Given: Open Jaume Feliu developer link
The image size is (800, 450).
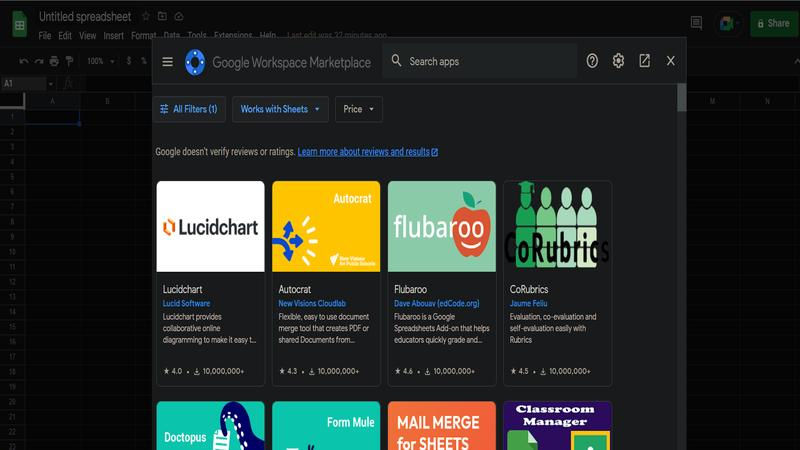Looking at the screenshot, I should coord(528,303).
